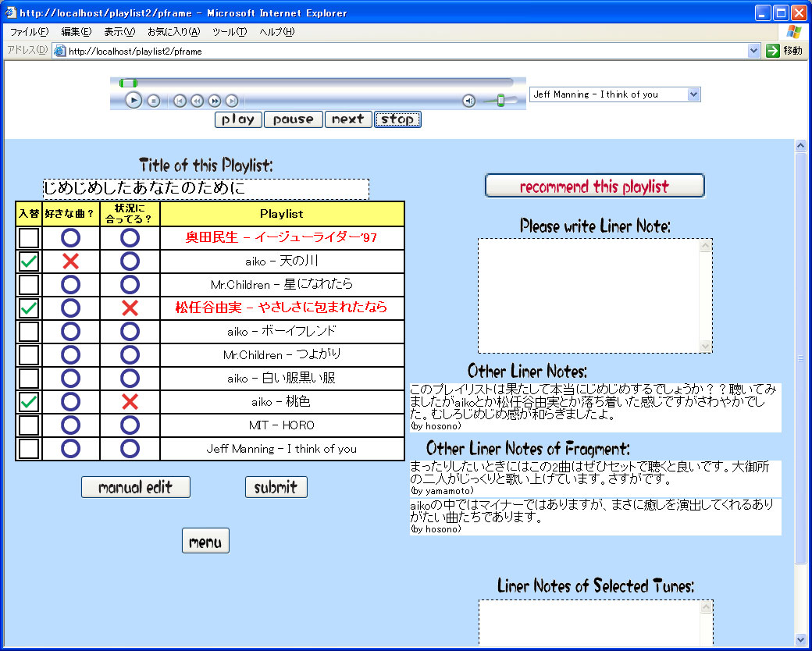Toggle the favorite circle for 奥田民生 row
This screenshot has width=812, height=651.
70,238
